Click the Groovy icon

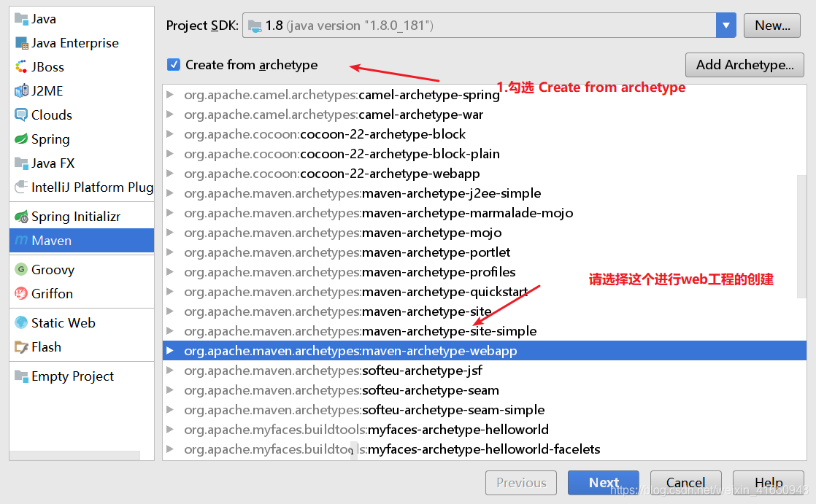[x=21, y=269]
